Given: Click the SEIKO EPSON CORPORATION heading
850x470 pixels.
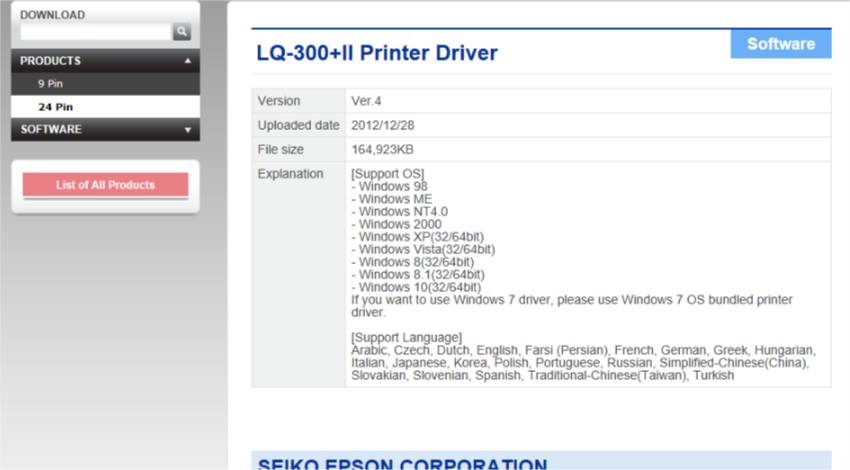Looking at the screenshot, I should coord(402,464).
